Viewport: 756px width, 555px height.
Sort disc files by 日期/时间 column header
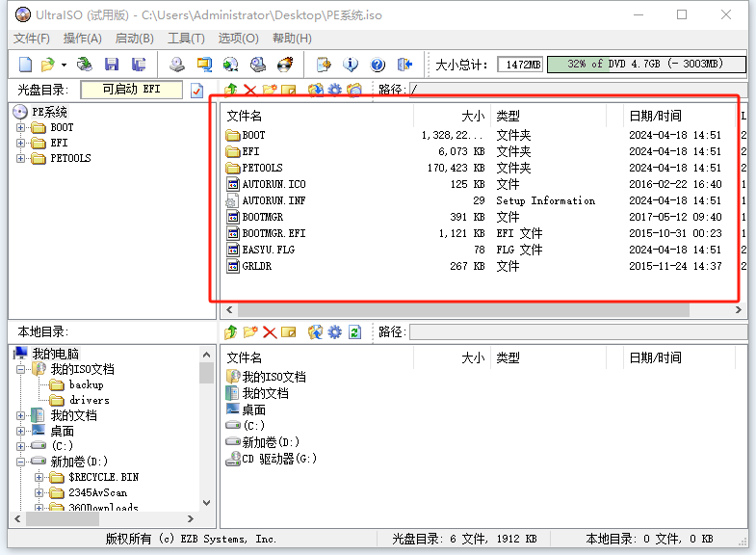pyautogui.click(x=678, y=116)
